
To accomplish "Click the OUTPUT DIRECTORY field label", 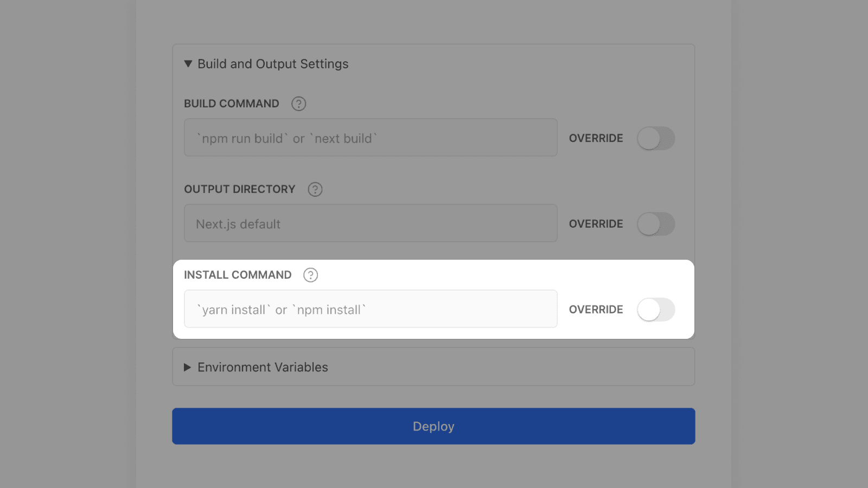I will pyautogui.click(x=239, y=189).
